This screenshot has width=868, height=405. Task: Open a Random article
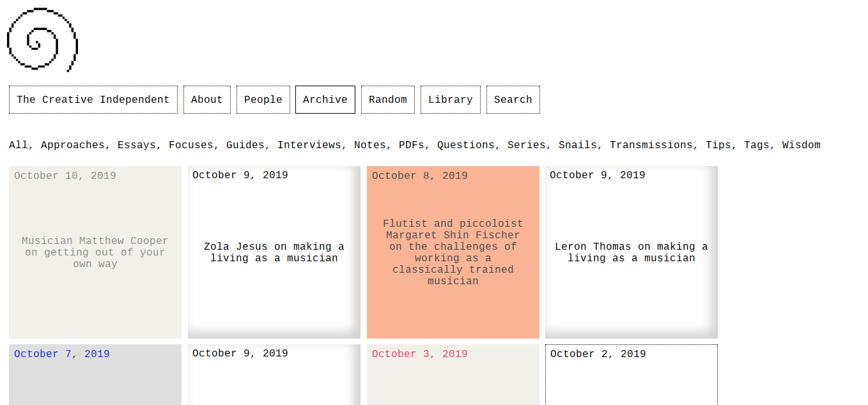pos(387,100)
